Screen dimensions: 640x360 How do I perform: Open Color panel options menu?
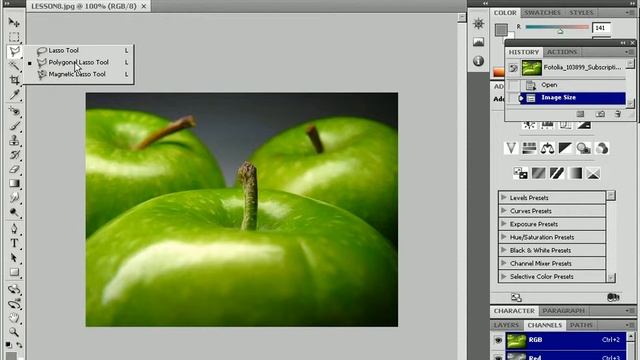point(629,13)
